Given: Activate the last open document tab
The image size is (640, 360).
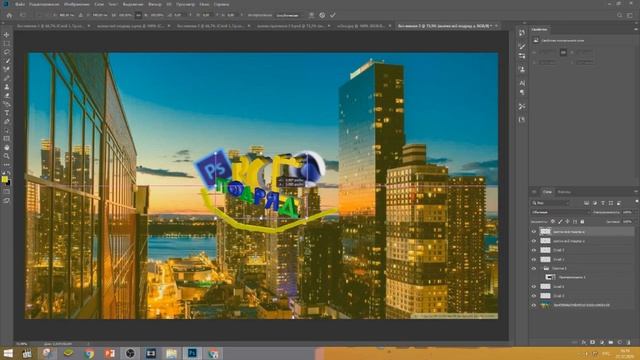Looking at the screenshot, I should [x=445, y=26].
